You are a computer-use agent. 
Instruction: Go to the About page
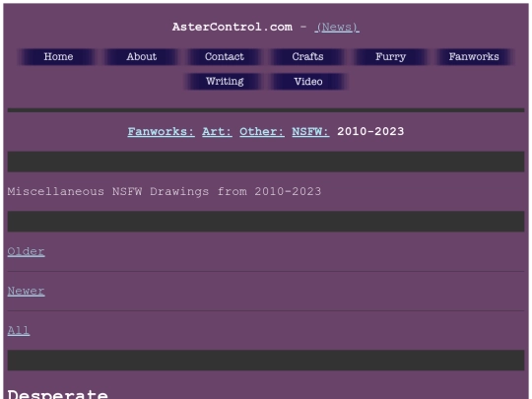pos(142,57)
